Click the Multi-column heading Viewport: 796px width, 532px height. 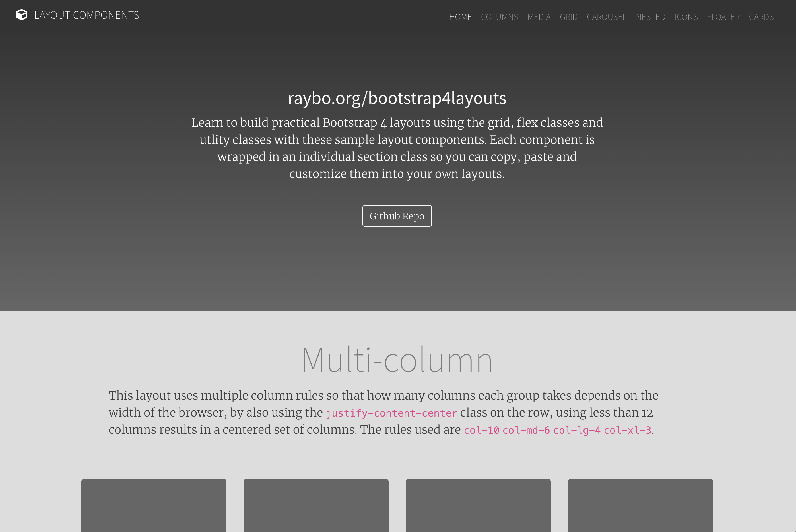pyautogui.click(x=397, y=360)
